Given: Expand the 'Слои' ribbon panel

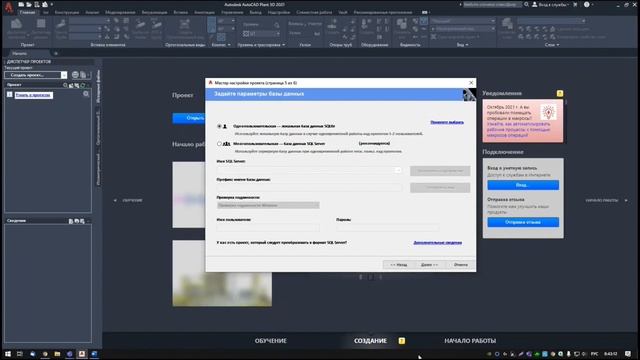Looking at the screenshot, I should tap(551, 45).
